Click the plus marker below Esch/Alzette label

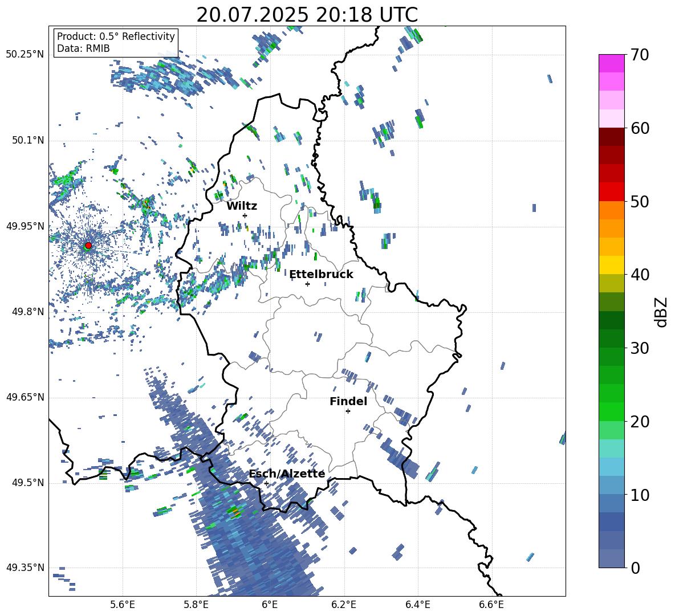(266, 483)
